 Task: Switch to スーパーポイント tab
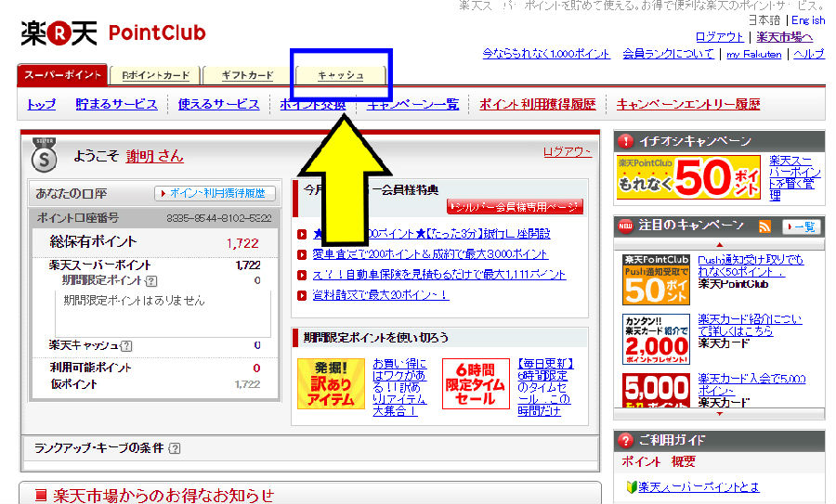click(62, 74)
